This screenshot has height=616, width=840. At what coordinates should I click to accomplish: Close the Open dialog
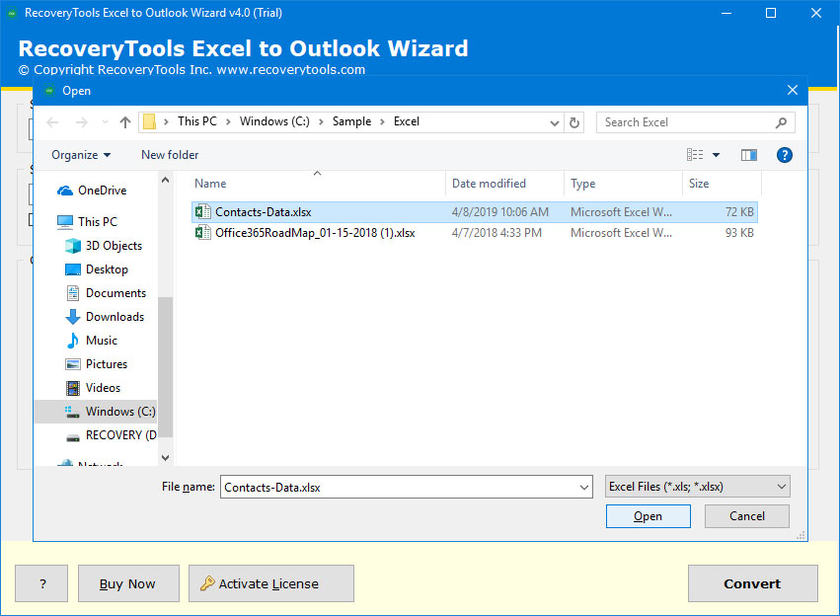tap(793, 90)
